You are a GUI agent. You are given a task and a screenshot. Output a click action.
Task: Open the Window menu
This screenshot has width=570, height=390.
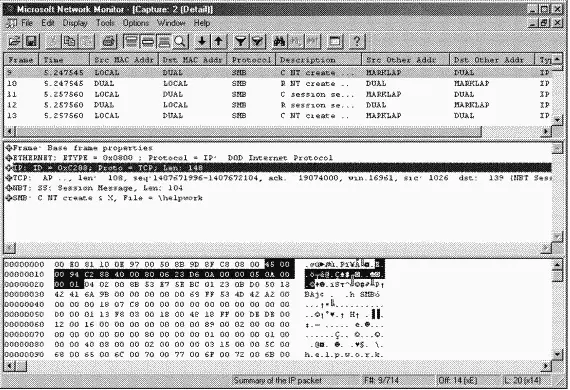(x=171, y=23)
